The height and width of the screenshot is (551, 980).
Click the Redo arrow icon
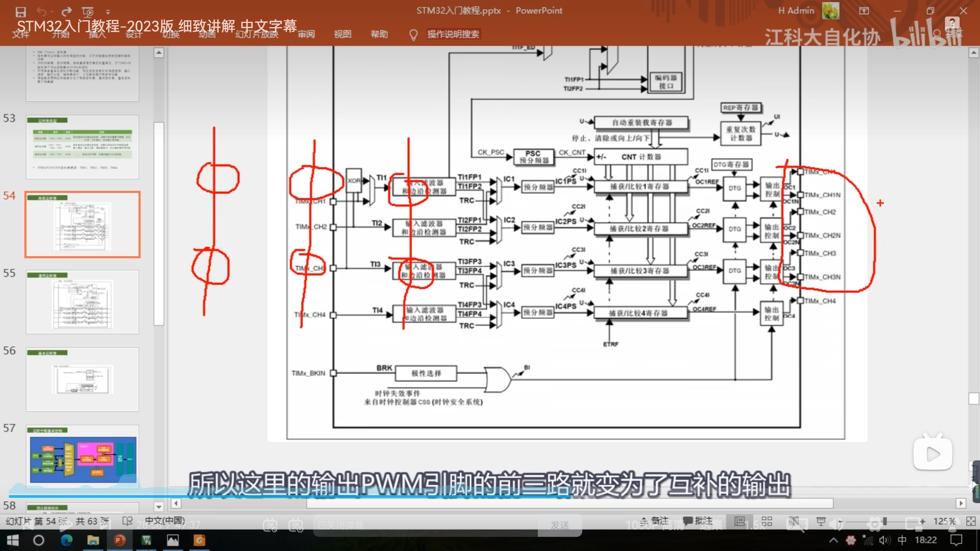tap(67, 11)
